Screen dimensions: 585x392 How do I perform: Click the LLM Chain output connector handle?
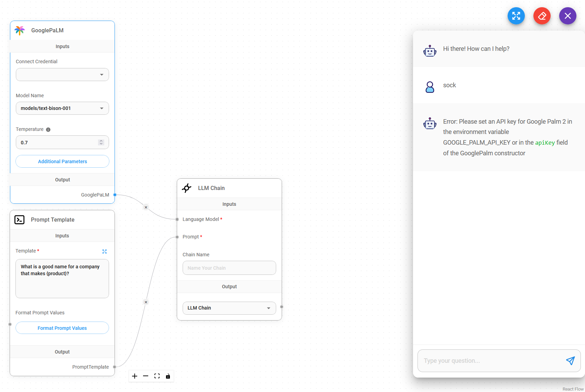[x=282, y=307]
